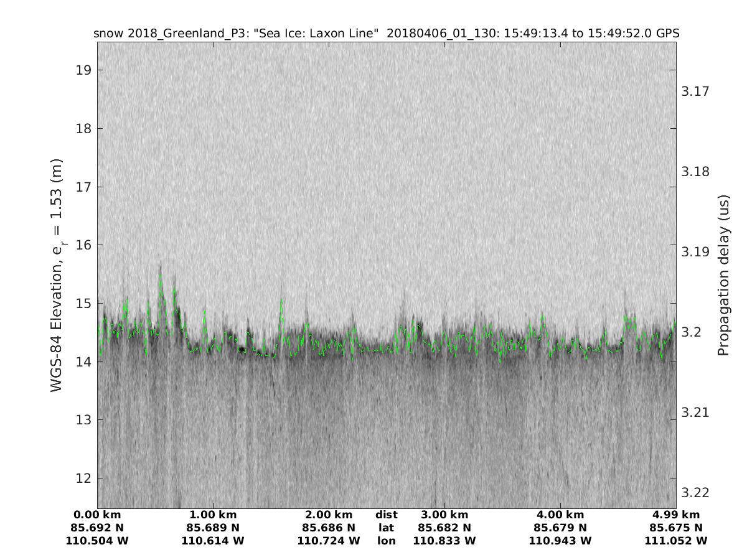Viewport: 747px width, 560px height.
Task: Click the "0.00 km" distance label
Action: 97,515
